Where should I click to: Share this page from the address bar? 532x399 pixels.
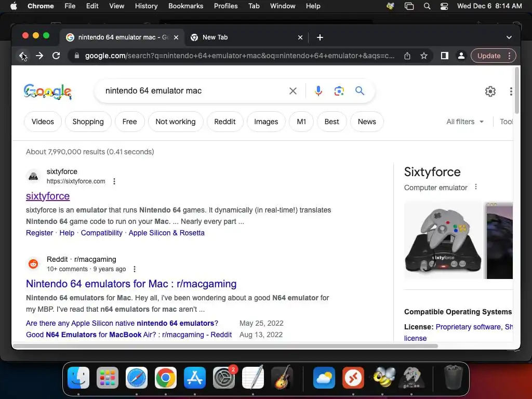tap(407, 56)
